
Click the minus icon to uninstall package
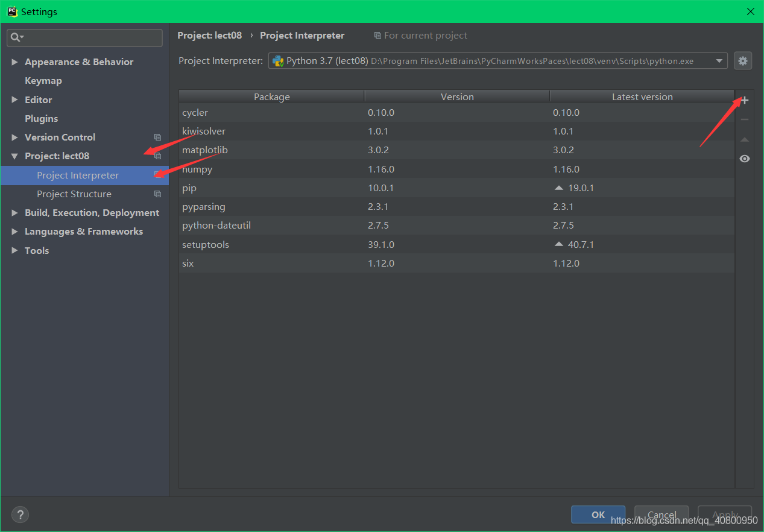coord(745,119)
